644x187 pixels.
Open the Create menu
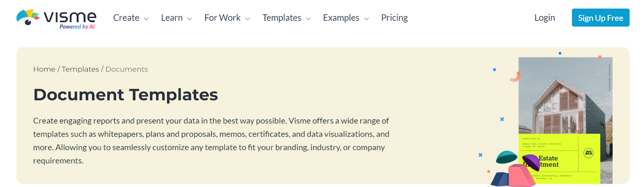(126, 18)
